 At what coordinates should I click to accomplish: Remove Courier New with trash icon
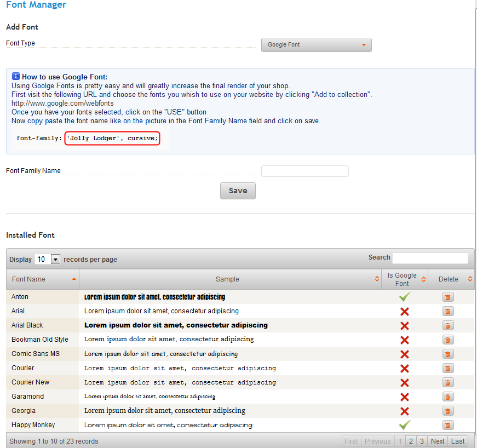(x=448, y=383)
